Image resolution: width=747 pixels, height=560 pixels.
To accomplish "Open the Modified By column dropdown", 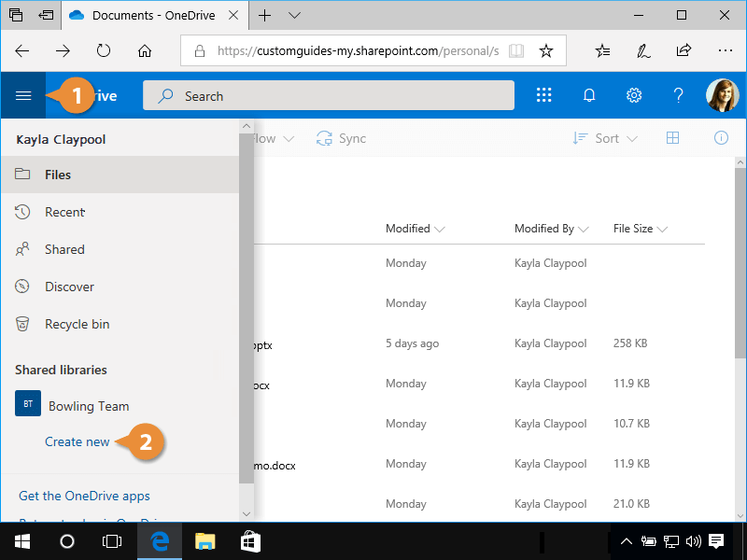I will (551, 229).
